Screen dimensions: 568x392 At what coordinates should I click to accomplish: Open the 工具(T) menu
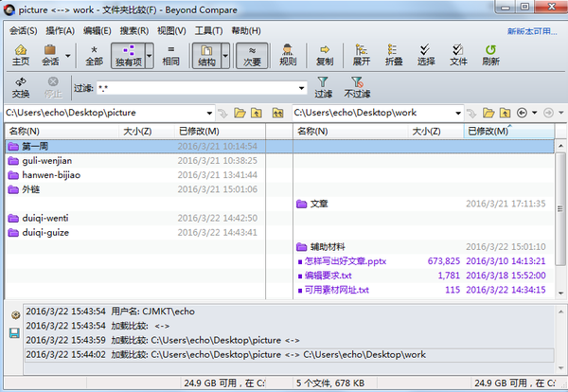[x=208, y=31]
